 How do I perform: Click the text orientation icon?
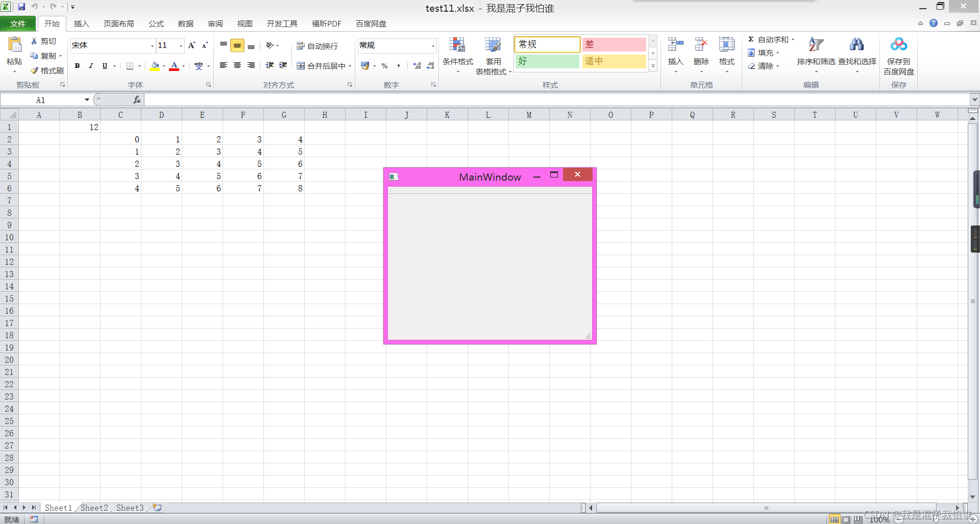270,45
